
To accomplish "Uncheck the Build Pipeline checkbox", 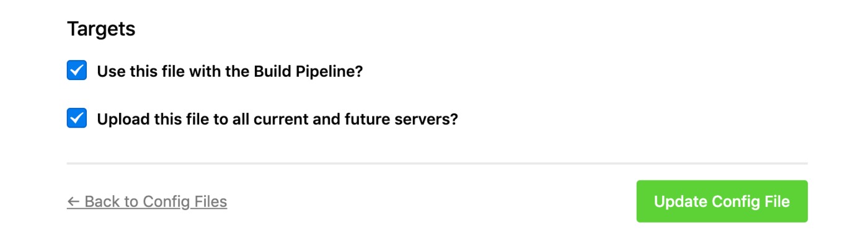I will pyautogui.click(x=77, y=71).
